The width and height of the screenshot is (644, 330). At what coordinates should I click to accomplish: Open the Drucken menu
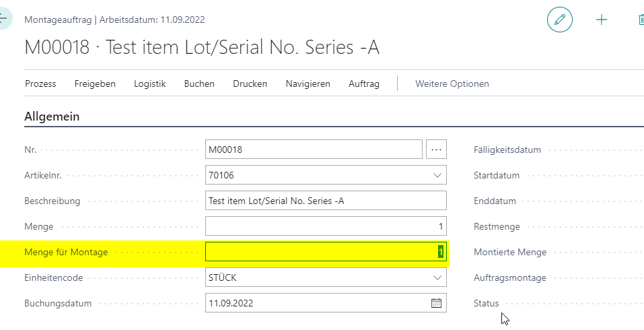250,84
